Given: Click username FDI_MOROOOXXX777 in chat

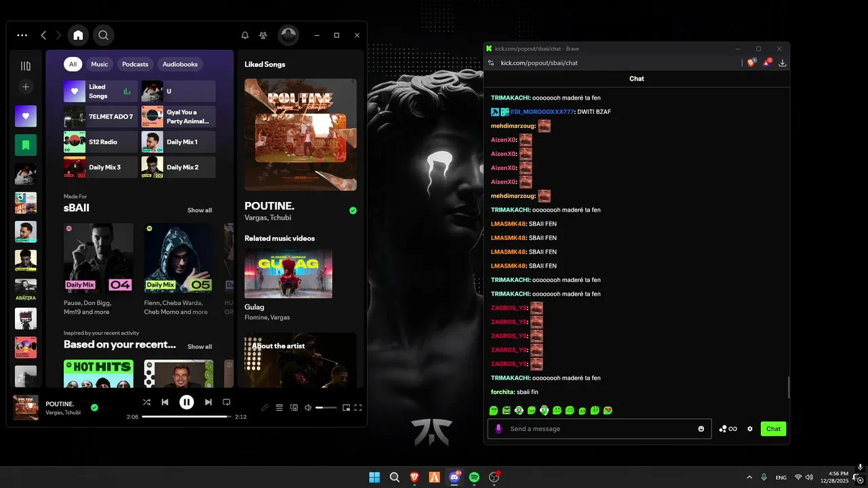Looking at the screenshot, I should click(x=542, y=112).
